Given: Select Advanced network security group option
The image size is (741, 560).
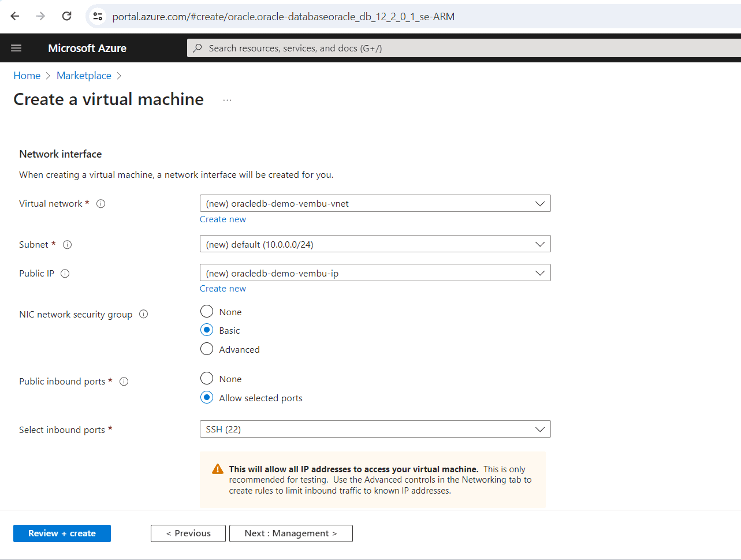Looking at the screenshot, I should tap(207, 349).
